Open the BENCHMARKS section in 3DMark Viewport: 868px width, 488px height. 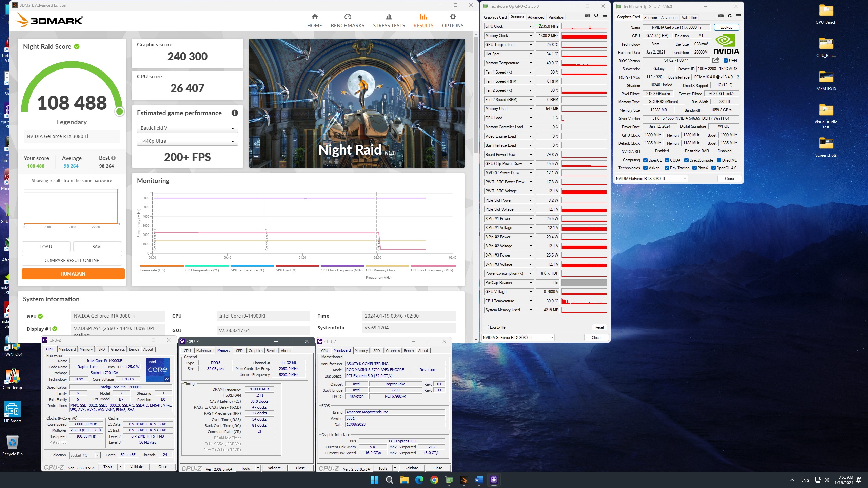tap(347, 21)
